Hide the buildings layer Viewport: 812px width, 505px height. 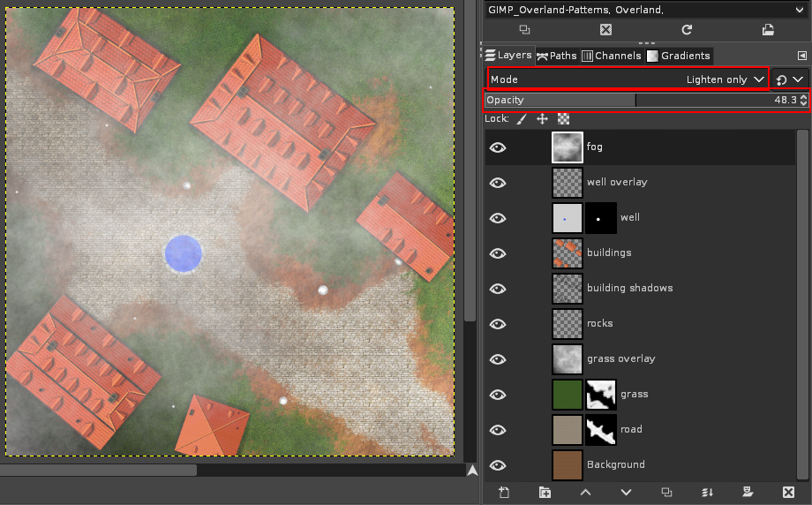point(498,253)
